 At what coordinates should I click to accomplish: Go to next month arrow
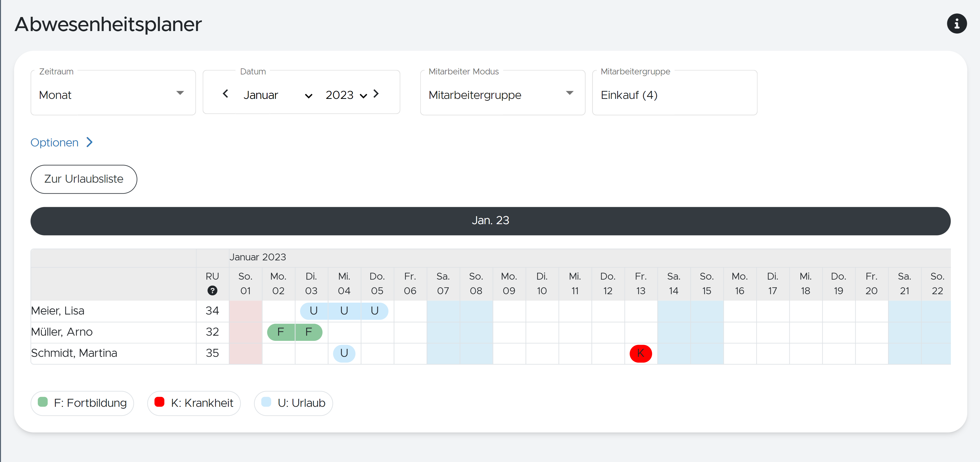[376, 94]
